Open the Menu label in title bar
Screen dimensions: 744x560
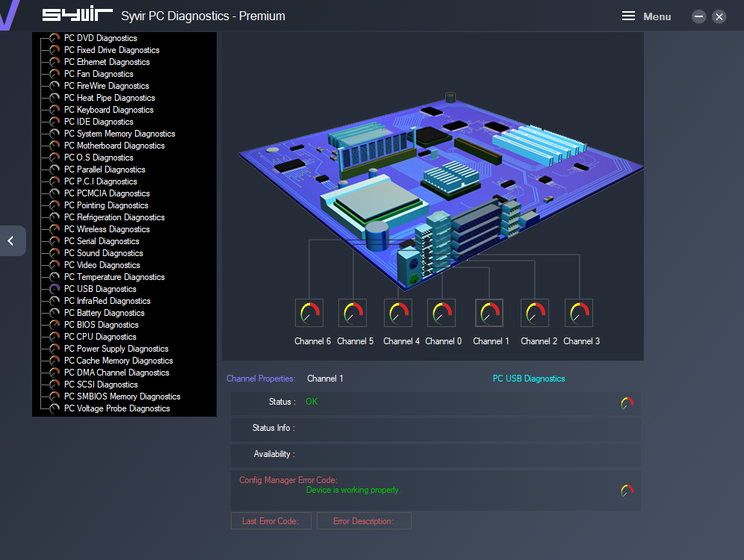[657, 16]
